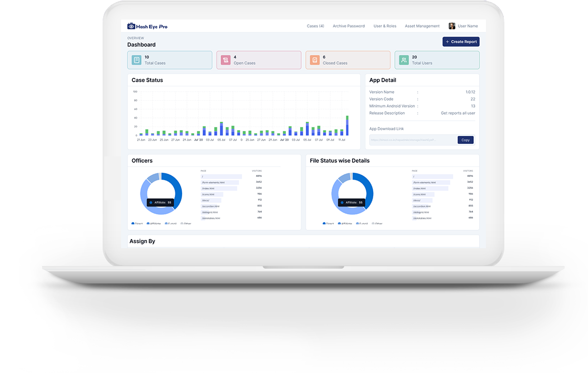The image size is (588, 373).
Task: Click the Release Description 'Get reports all user'
Action: click(458, 113)
